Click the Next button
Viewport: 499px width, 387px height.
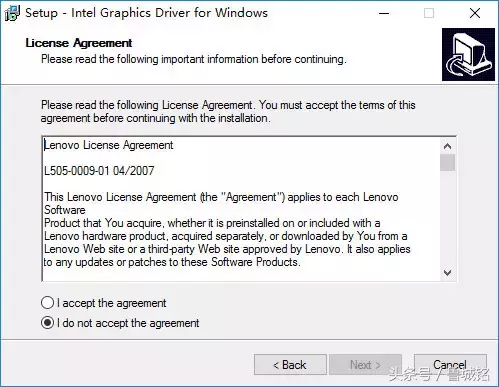point(365,365)
